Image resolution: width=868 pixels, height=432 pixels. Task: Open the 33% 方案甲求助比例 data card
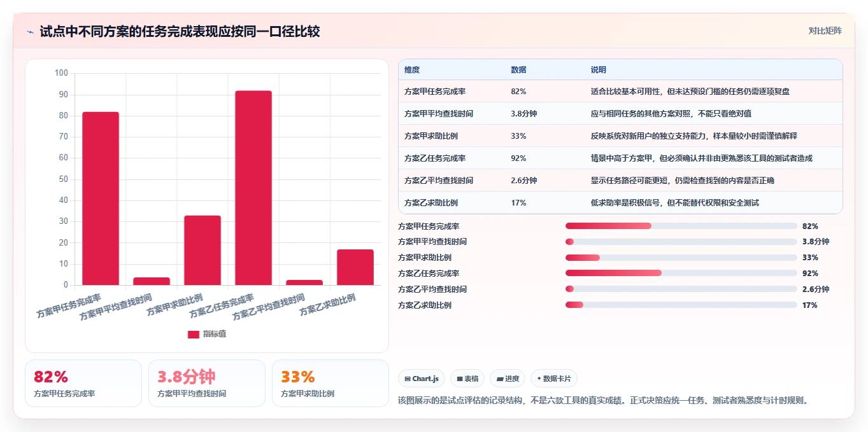click(x=331, y=383)
